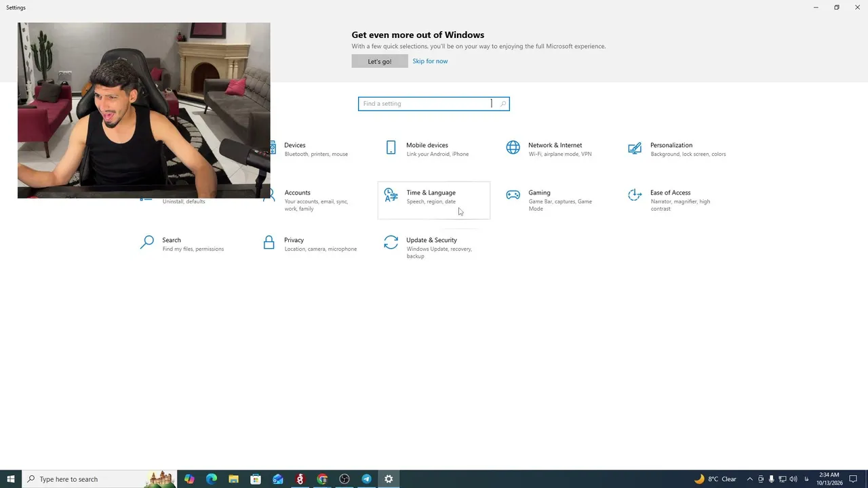The height and width of the screenshot is (488, 868).
Task: Click the Settings gear on the taskbar
Action: pos(389,479)
